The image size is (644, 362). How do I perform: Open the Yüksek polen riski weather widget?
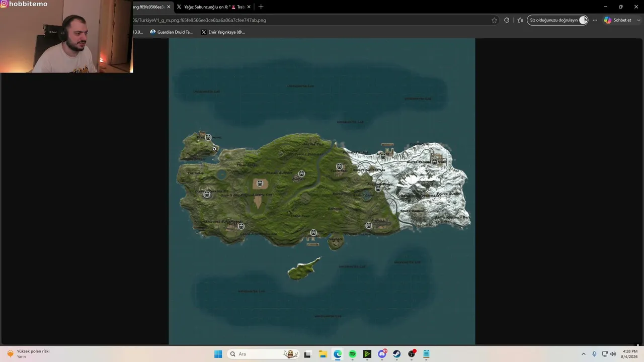point(29,354)
